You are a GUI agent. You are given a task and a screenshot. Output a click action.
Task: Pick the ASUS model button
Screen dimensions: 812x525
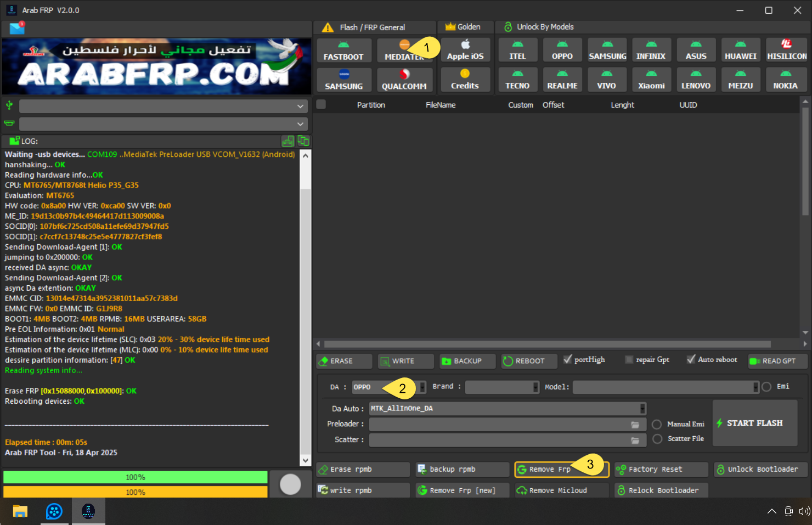(696, 50)
